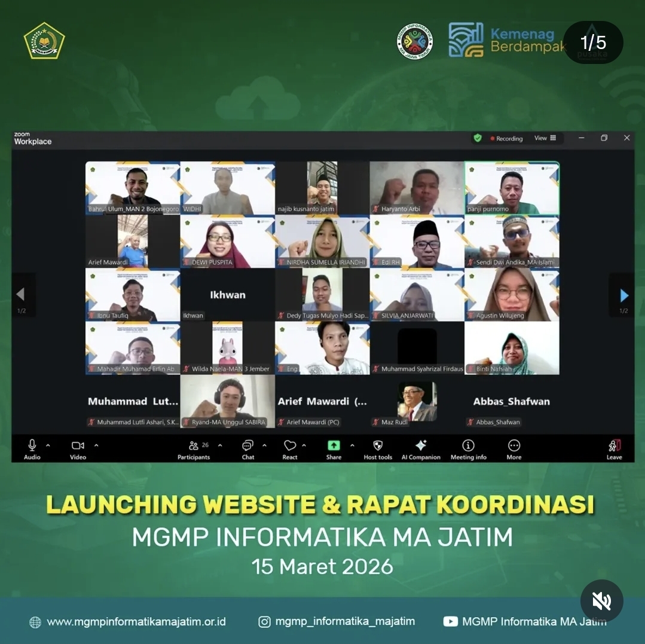
Task: Click 'MGMP INFORMATIKA MA JATIM' subtitle text
Action: (322, 536)
